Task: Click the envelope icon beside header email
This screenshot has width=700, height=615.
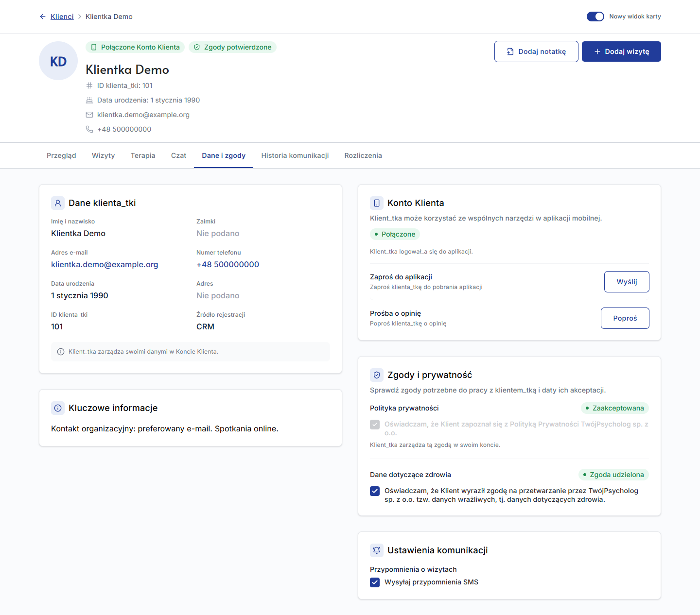Action: [89, 115]
